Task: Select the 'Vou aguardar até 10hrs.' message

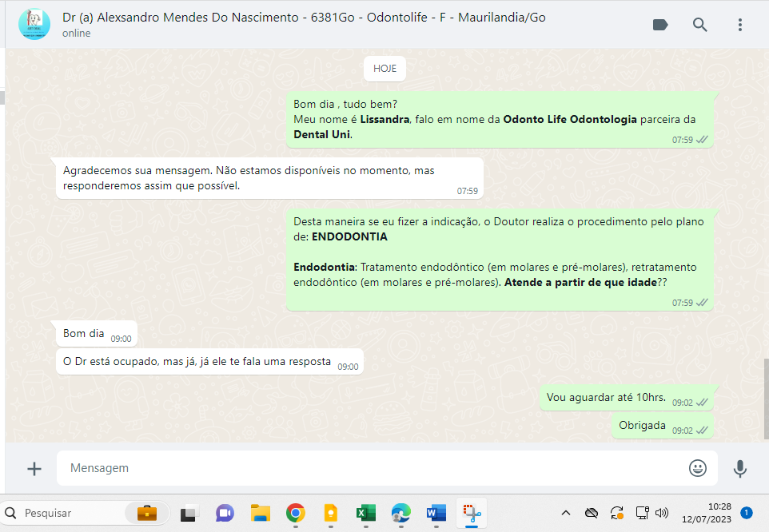Action: click(626, 398)
